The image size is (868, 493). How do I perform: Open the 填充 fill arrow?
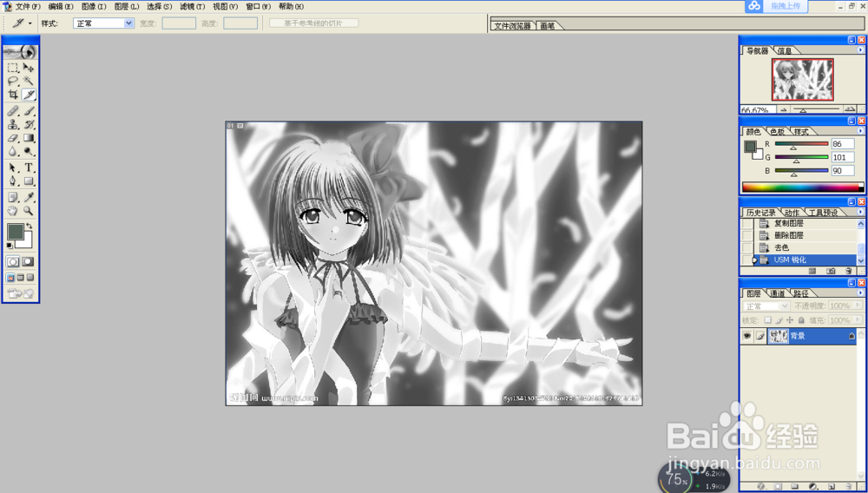point(858,319)
